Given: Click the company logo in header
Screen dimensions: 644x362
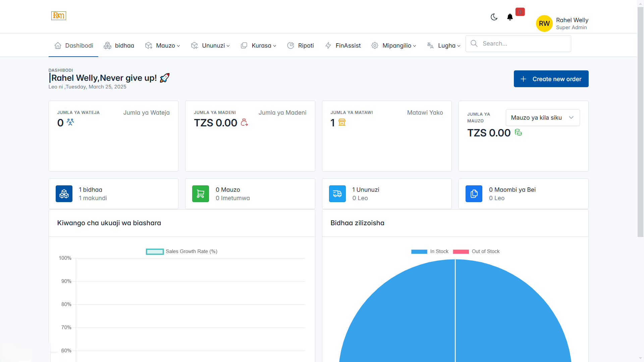Looking at the screenshot, I should pos(59,15).
